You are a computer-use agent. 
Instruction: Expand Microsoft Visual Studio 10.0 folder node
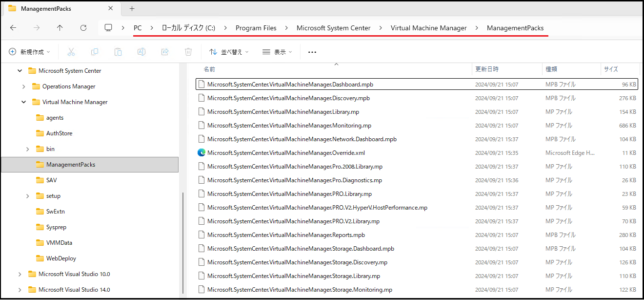[x=20, y=274]
